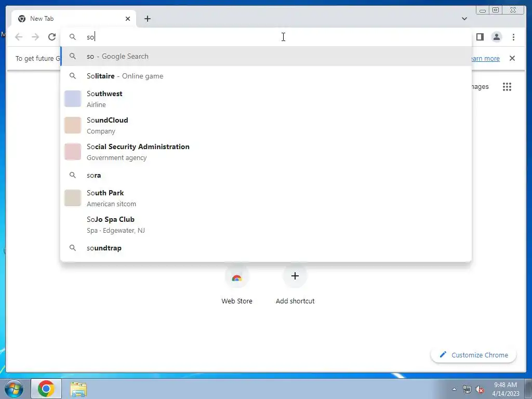Image resolution: width=532 pixels, height=399 pixels.
Task: Choose the Southwest Airline suggestion
Action: coord(266,99)
